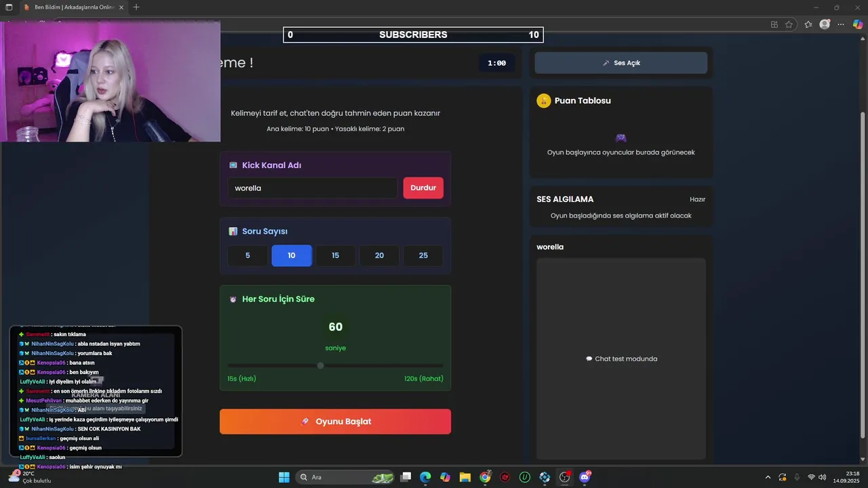The image size is (868, 488).
Task: Select 20 questions option
Action: pos(379,256)
